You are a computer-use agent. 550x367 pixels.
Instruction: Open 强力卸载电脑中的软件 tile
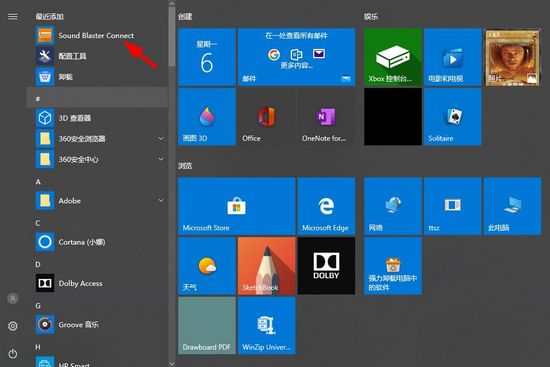[393, 266]
